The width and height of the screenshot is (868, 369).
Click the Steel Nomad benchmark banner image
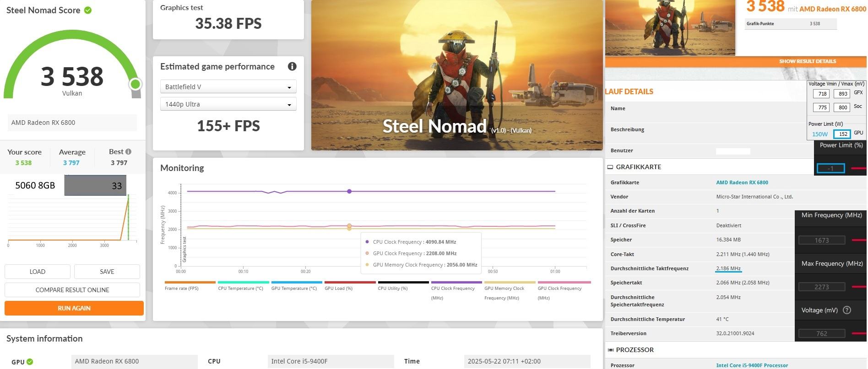point(457,75)
